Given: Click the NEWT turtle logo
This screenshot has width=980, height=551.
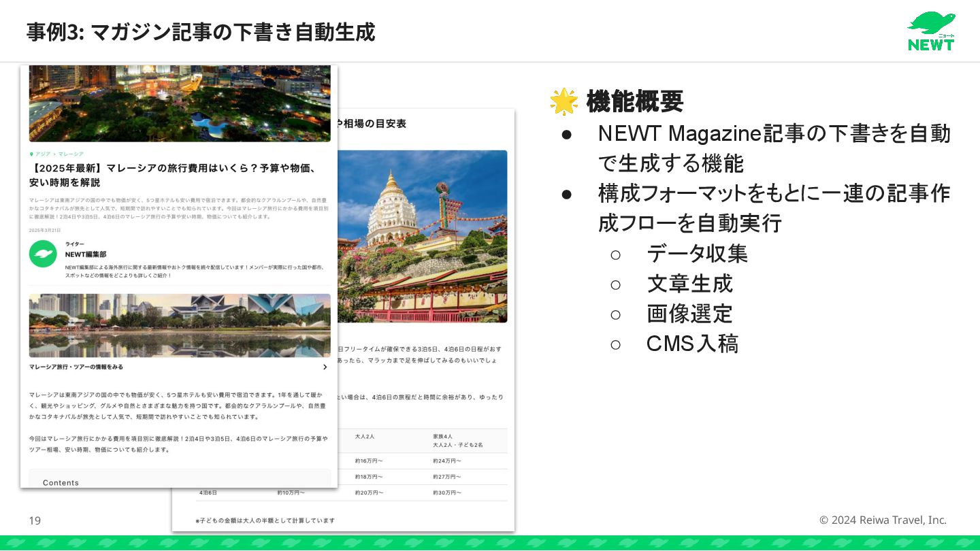Looking at the screenshot, I should 931,31.
